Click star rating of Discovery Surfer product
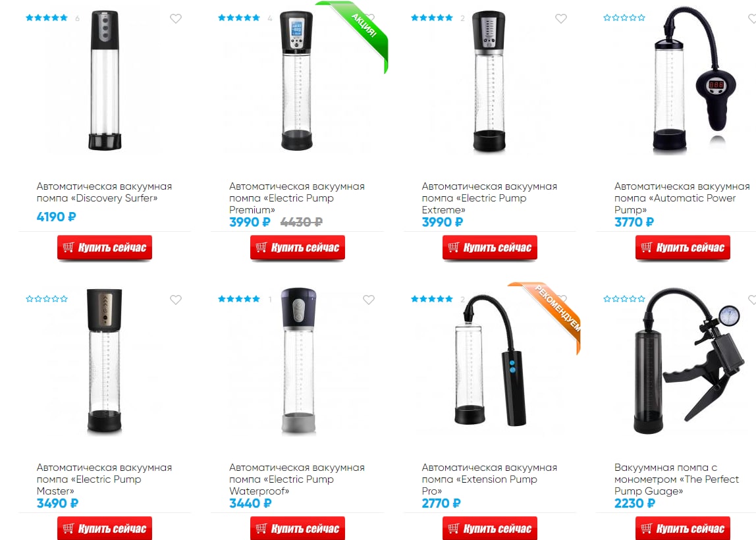Image resolution: width=756 pixels, height=540 pixels. tap(46, 18)
